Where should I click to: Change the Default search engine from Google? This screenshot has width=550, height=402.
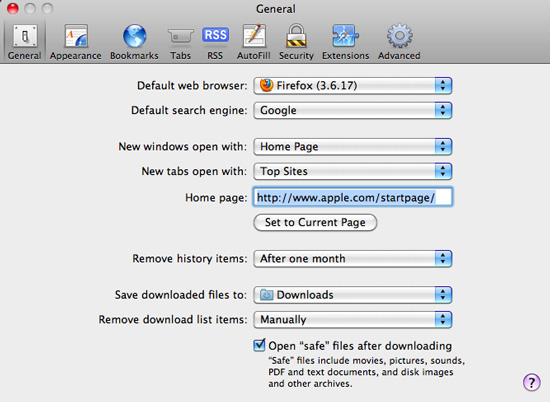pyautogui.click(x=353, y=110)
